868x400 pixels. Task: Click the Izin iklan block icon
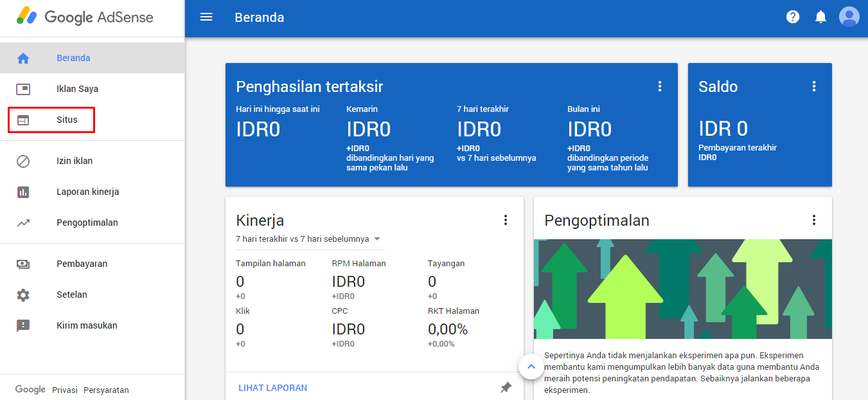(23, 161)
